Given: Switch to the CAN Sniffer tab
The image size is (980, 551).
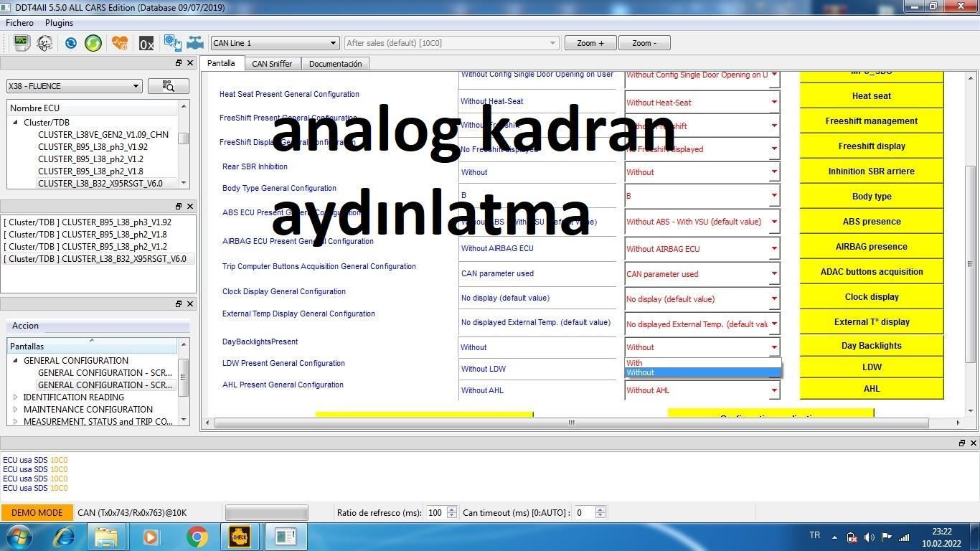Looking at the screenshot, I should (x=272, y=64).
